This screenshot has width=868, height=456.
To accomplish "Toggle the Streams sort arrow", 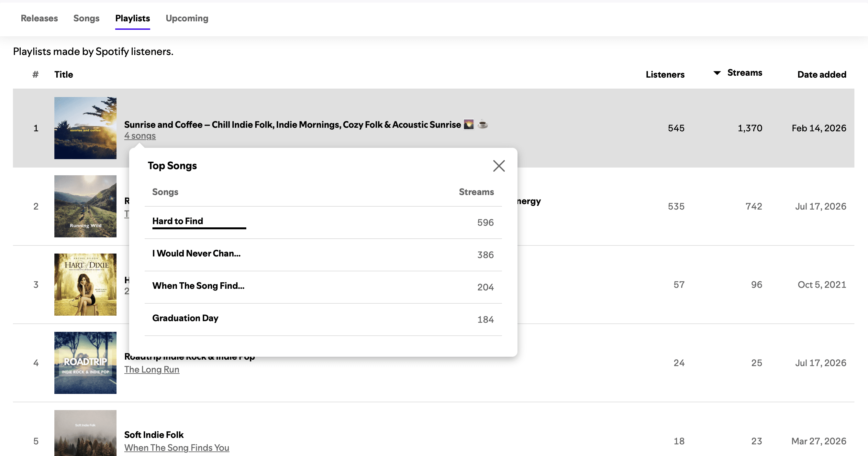I will [717, 73].
